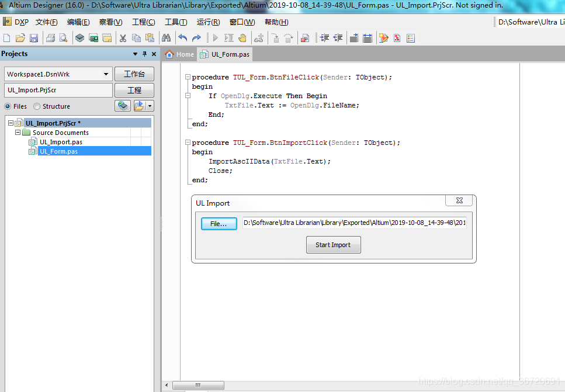Click the green compile icon in Projects panel
565x392 pixels.
click(x=123, y=106)
